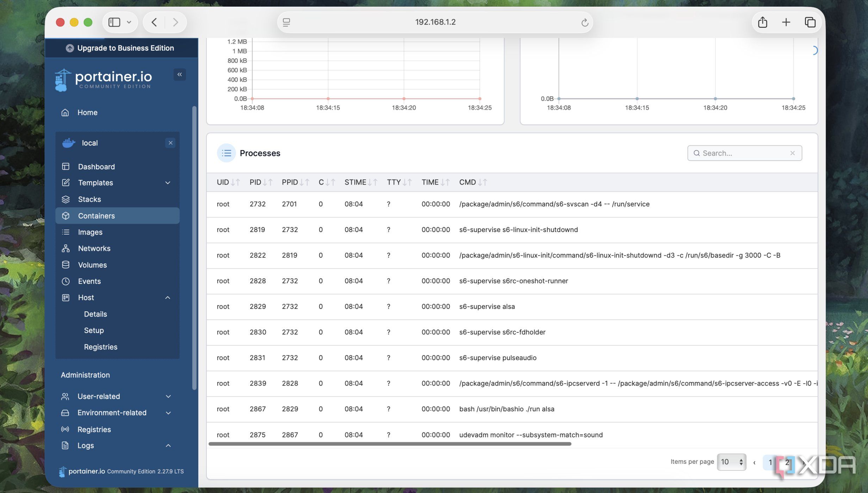The height and width of the screenshot is (493, 868).
Task: Click the horizontal table scrollbar
Action: point(390,444)
